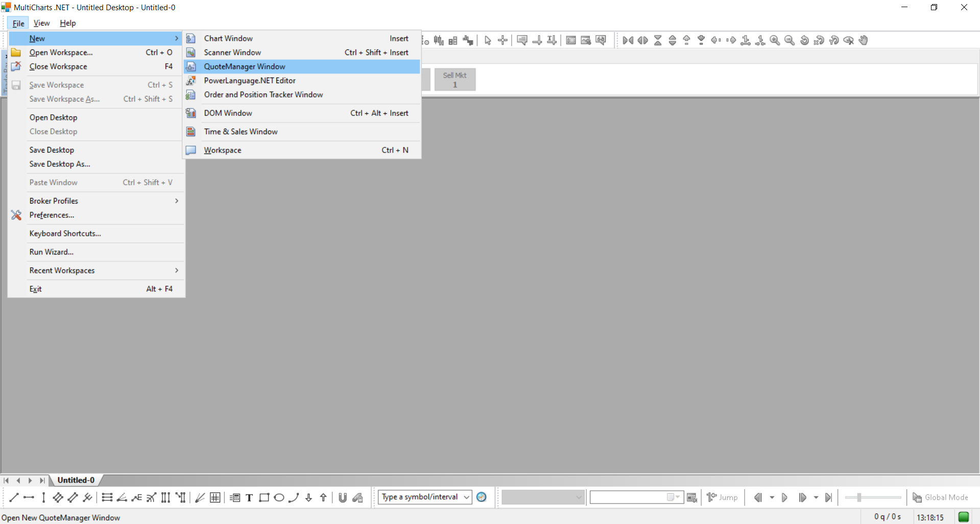
Task: Open dropdown arrow beside step-forward playback button
Action: click(x=816, y=497)
